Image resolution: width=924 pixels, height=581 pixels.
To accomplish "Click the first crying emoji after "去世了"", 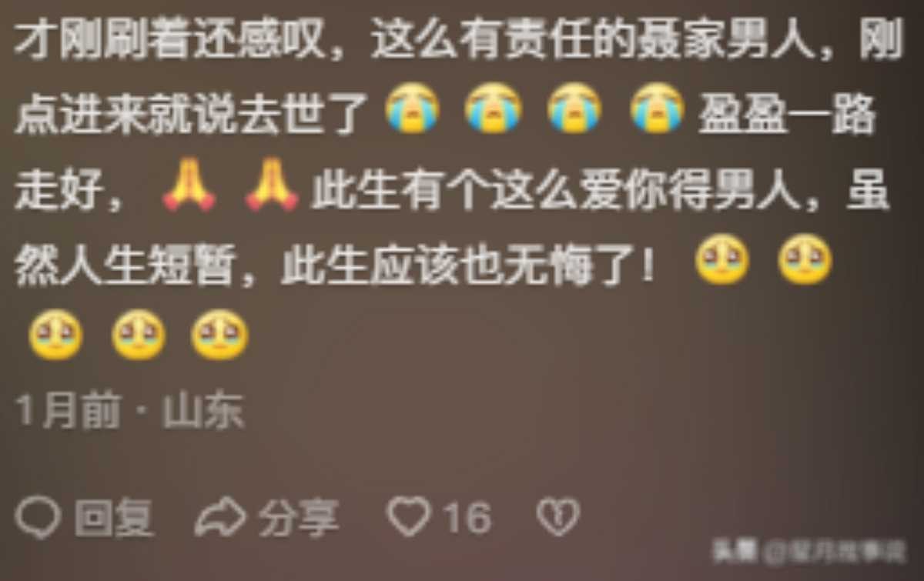I will coord(413,109).
